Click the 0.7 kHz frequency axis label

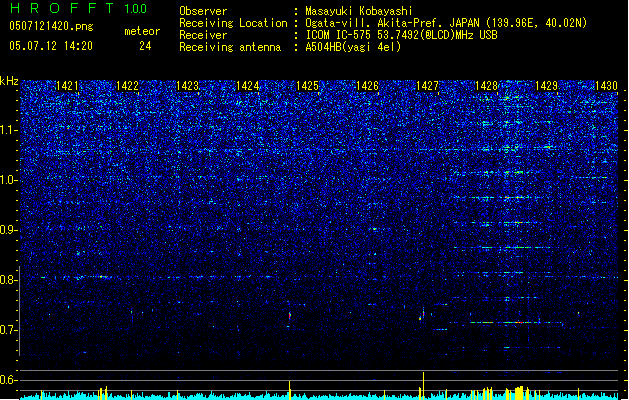pos(9,330)
